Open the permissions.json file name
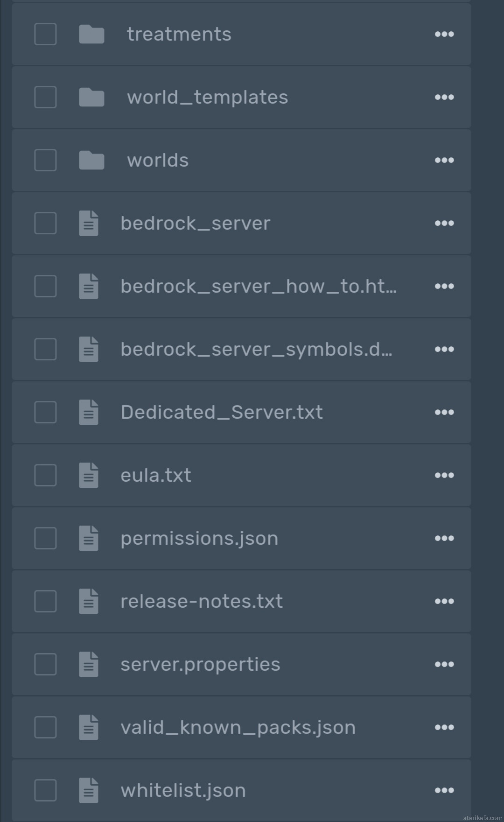The width and height of the screenshot is (504, 822). pyautogui.click(x=199, y=539)
